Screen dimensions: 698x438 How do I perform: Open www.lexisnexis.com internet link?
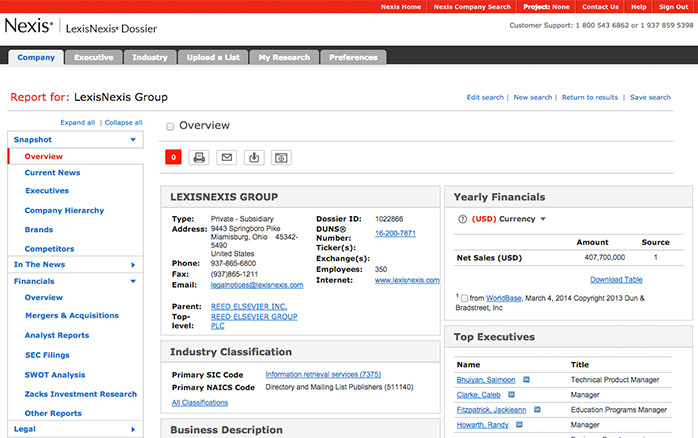pos(407,280)
